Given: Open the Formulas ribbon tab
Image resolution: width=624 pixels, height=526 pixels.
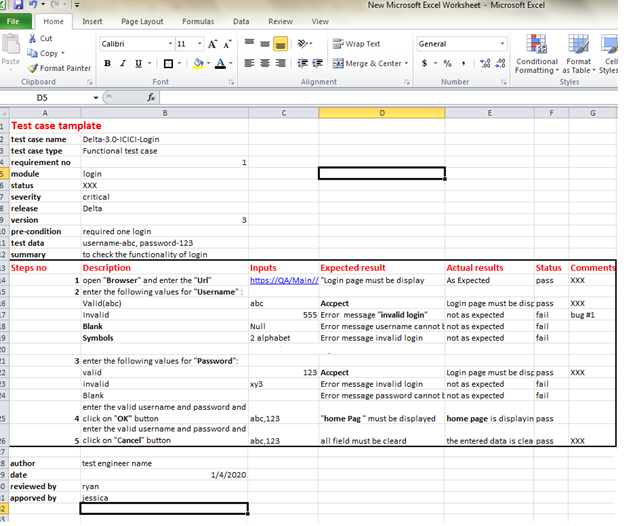Looking at the screenshot, I should pyautogui.click(x=197, y=21).
